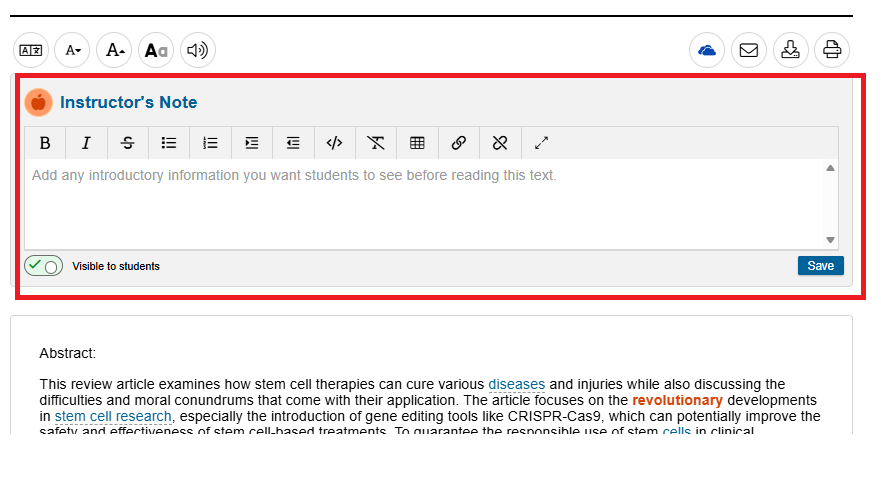Open the font style option

tap(156, 50)
